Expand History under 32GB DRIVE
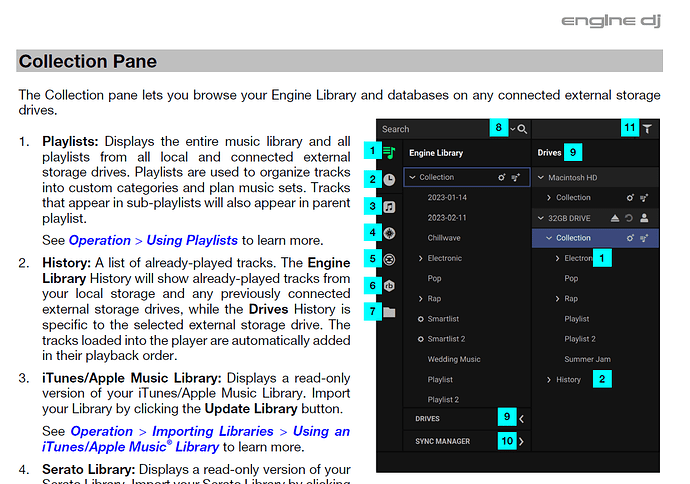 (x=549, y=380)
